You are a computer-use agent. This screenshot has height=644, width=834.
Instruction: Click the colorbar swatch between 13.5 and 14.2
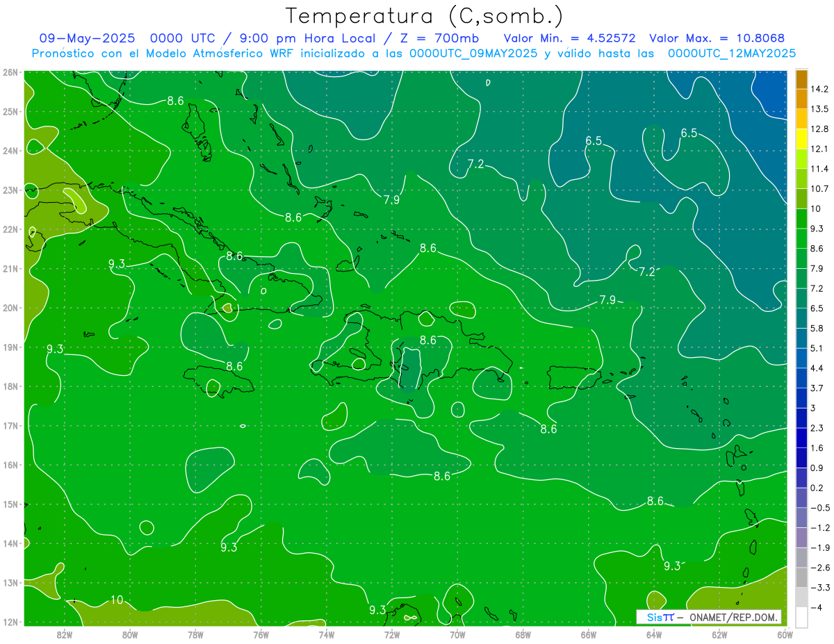(801, 99)
